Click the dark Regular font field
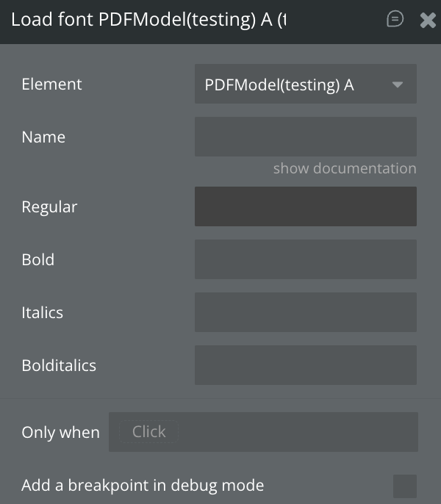 click(x=305, y=206)
